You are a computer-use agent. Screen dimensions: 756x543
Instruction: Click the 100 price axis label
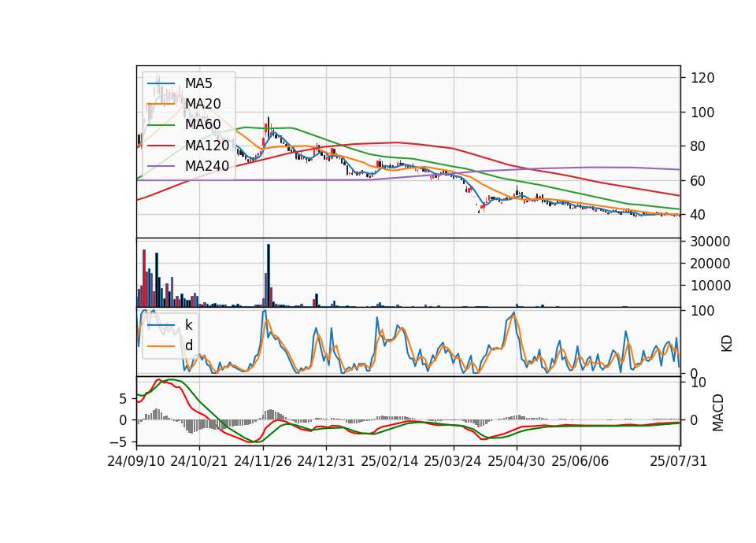702,113
